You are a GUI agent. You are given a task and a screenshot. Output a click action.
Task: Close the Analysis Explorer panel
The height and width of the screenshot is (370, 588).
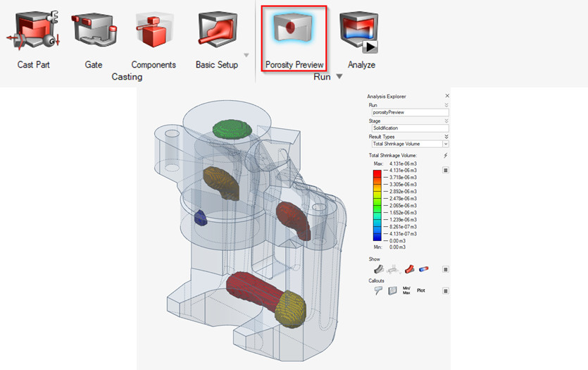point(446,96)
